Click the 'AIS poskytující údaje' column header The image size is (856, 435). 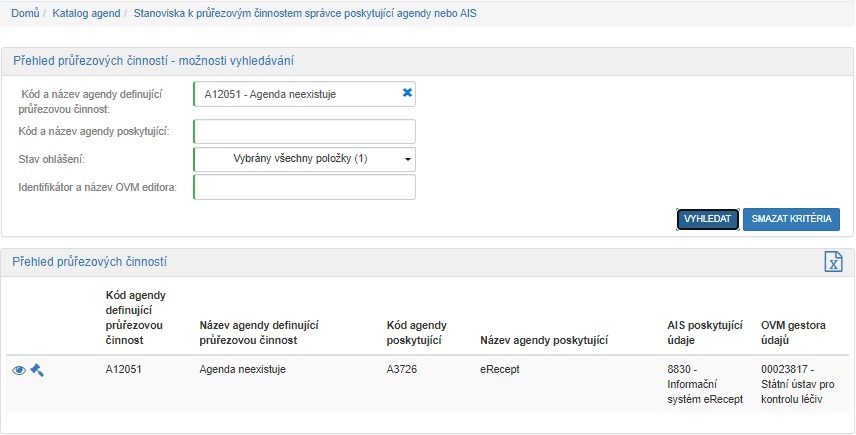[x=704, y=333]
